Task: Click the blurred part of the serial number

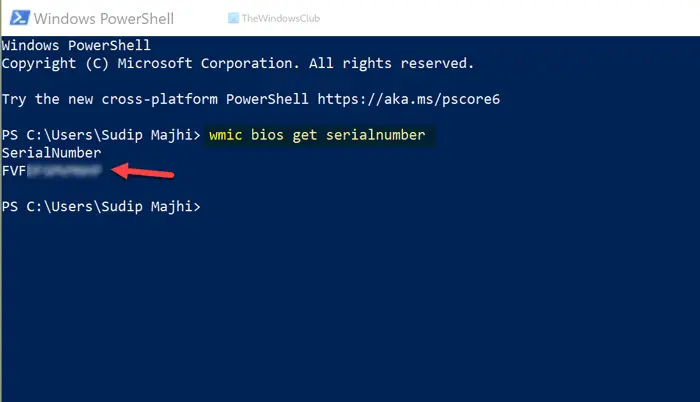Action: (x=65, y=171)
